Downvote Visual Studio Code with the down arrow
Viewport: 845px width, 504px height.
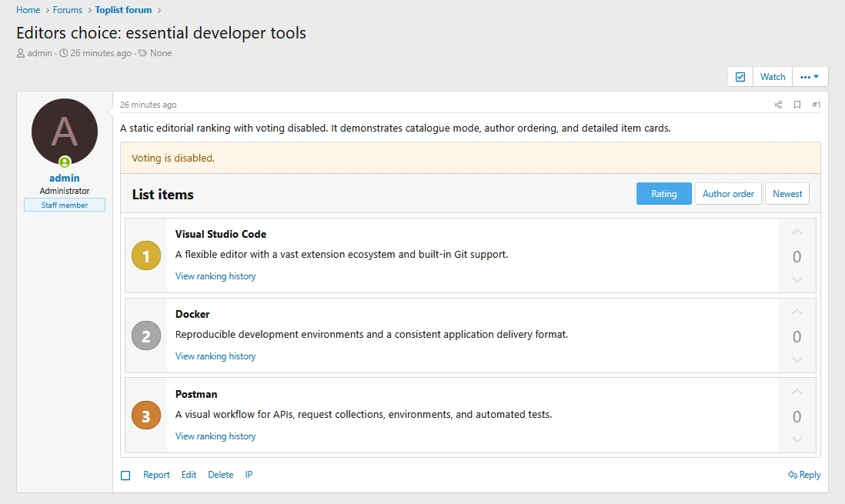797,280
